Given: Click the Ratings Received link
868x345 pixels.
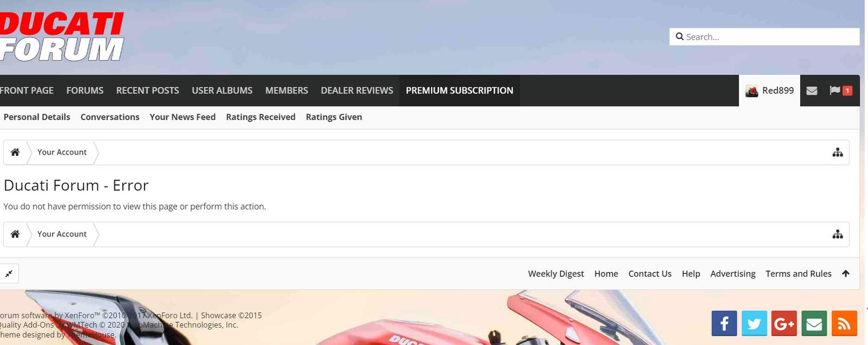Looking at the screenshot, I should [x=261, y=117].
